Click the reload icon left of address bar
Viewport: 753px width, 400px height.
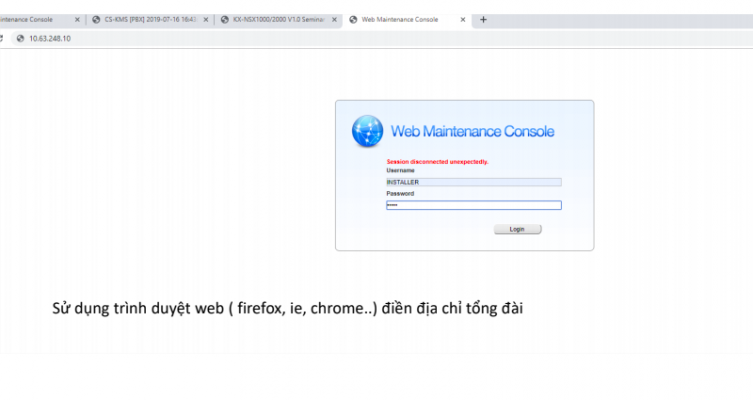click(3, 38)
